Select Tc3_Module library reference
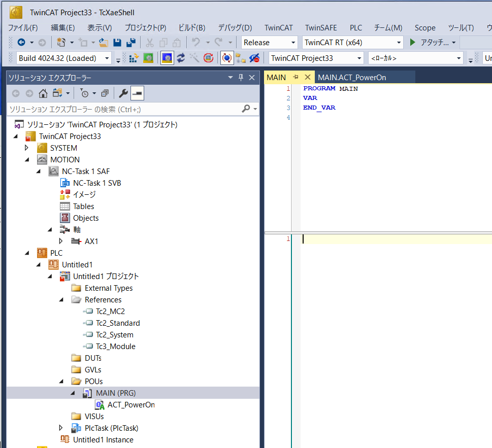This screenshot has height=448, width=492. tap(115, 347)
